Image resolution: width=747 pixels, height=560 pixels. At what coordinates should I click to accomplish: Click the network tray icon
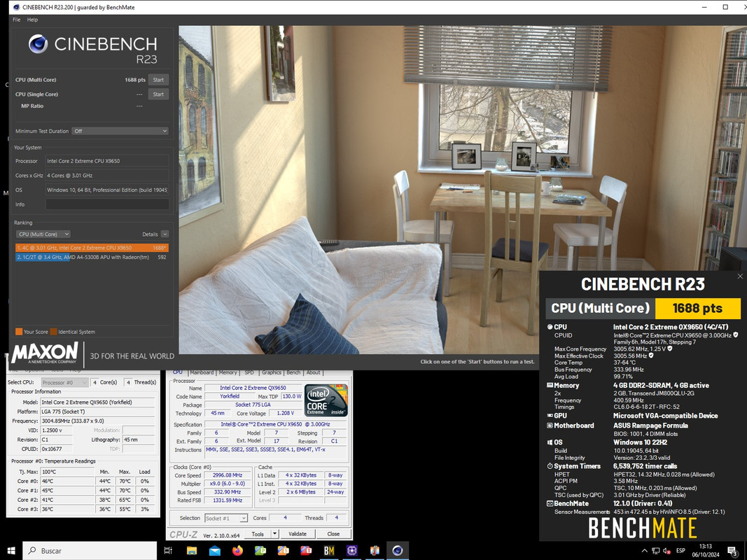click(656, 550)
